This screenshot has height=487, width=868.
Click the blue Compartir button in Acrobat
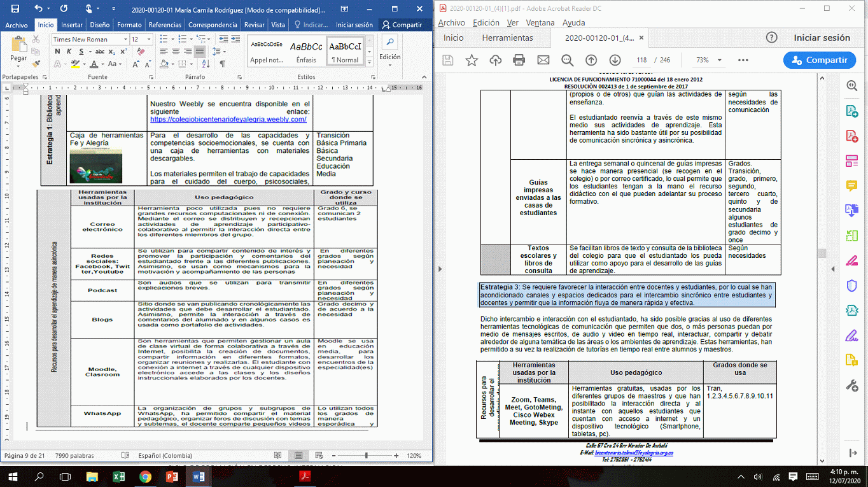click(820, 60)
